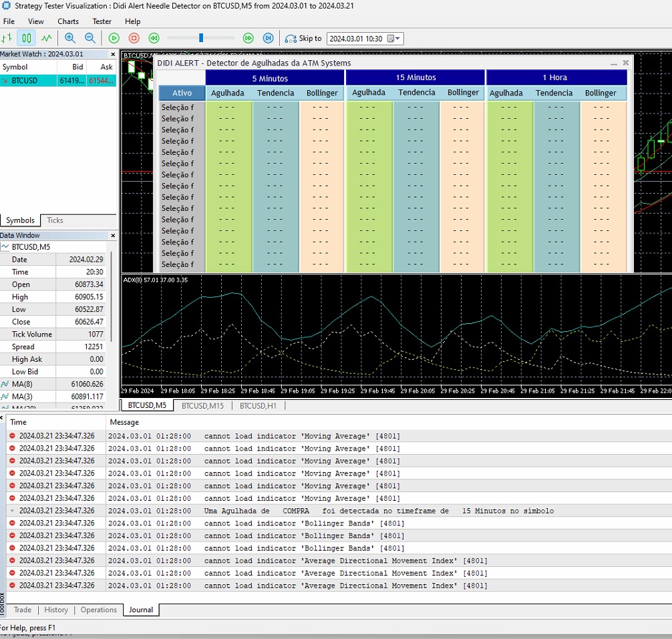Switch to the History tab in Toolbox
672x639 pixels.
56,610
